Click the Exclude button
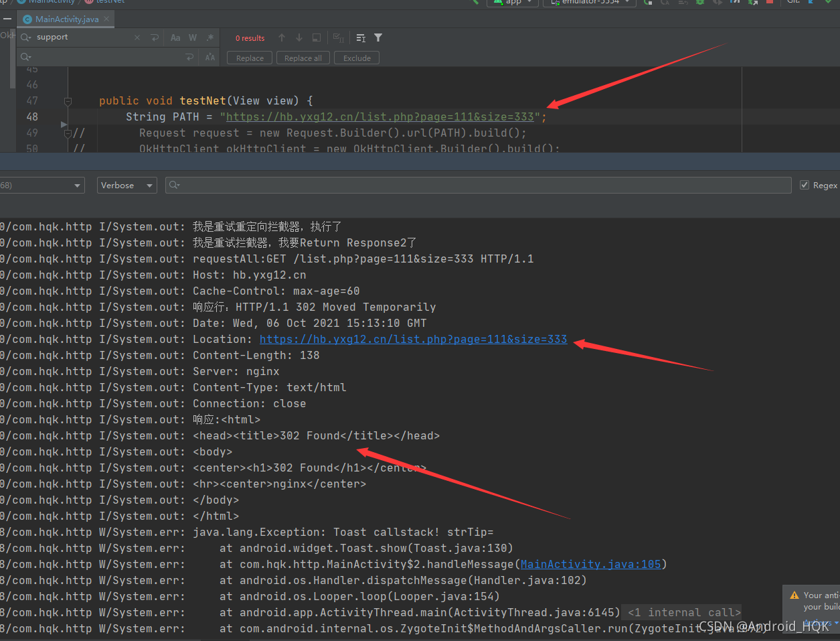 357,58
